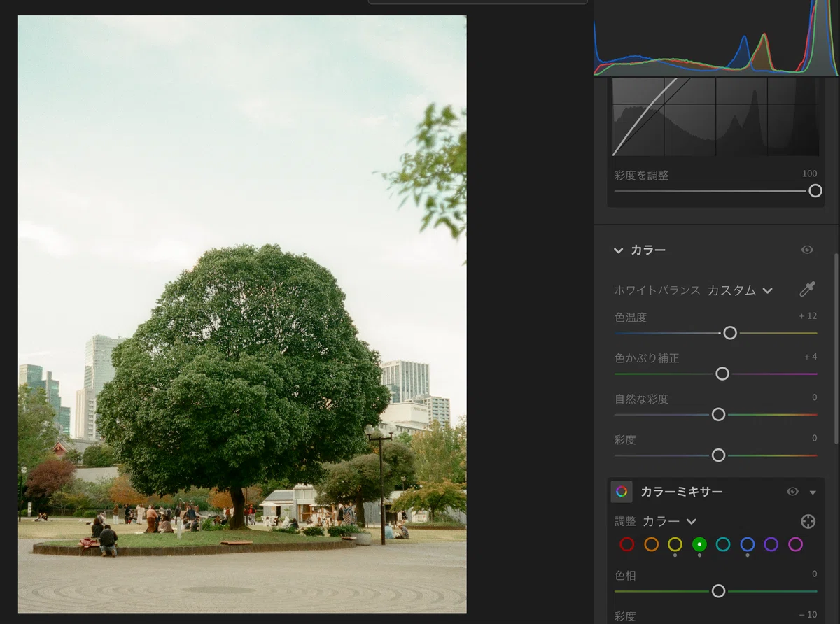Toggle visibility of カラーミキサー adjustments
This screenshot has height=624, width=840.
pyautogui.click(x=792, y=492)
